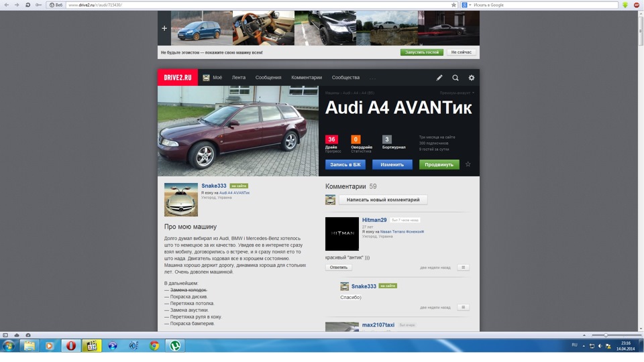The image size is (644, 362).
Task: Open the blue minivan photo thumbnail
Action: (202, 28)
